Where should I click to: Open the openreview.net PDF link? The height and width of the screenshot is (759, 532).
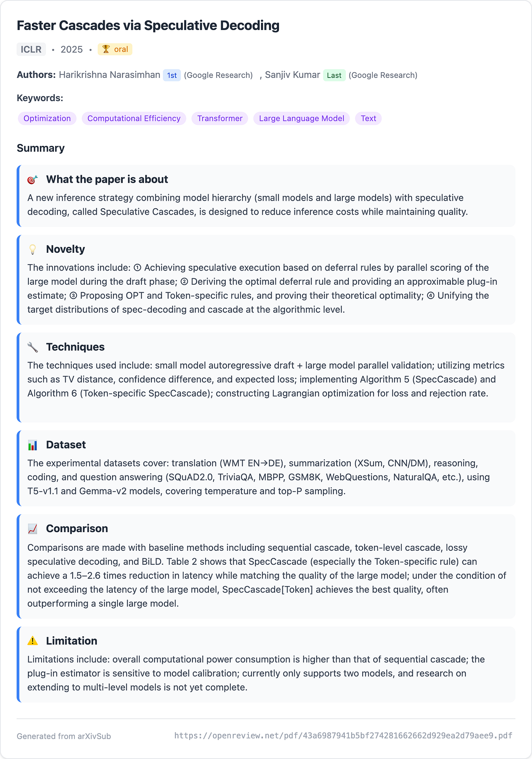click(x=343, y=736)
